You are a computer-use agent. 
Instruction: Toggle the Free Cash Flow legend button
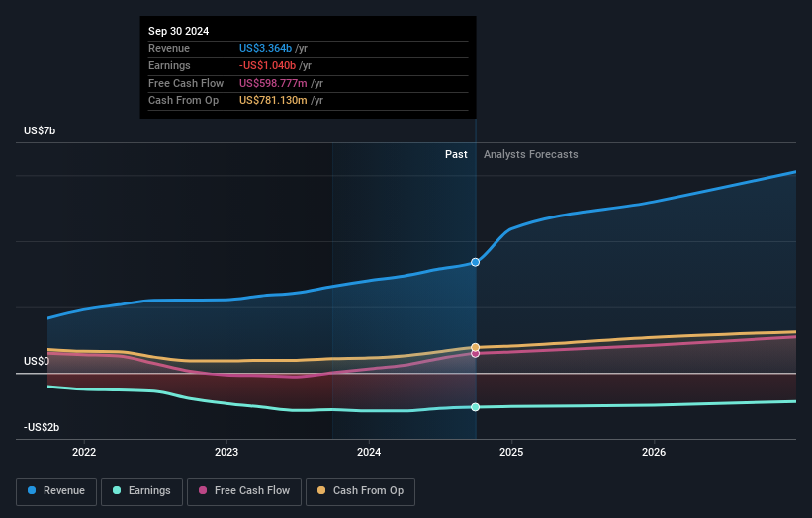(244, 491)
